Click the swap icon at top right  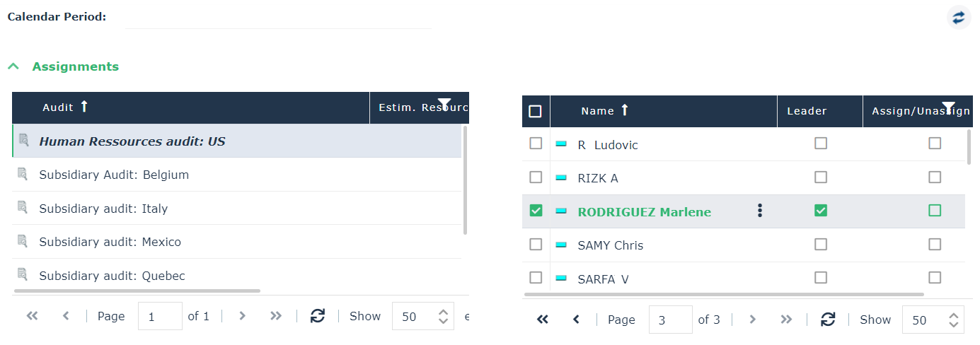[x=958, y=17]
